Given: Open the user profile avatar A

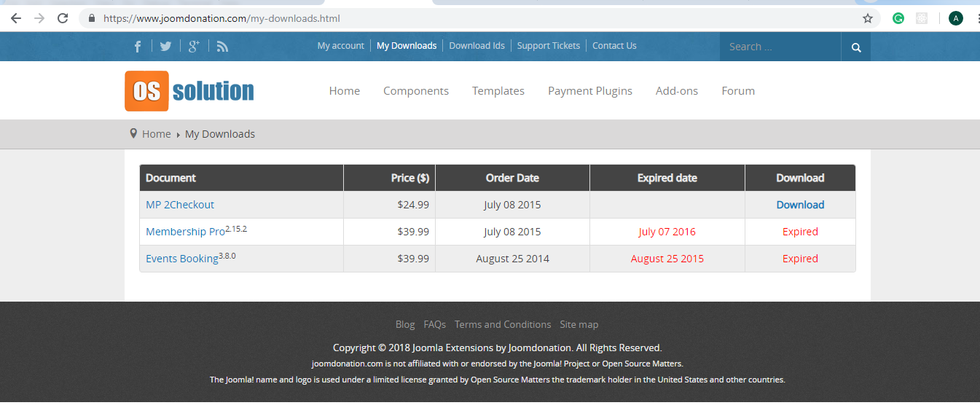Looking at the screenshot, I should pyautogui.click(x=956, y=18).
